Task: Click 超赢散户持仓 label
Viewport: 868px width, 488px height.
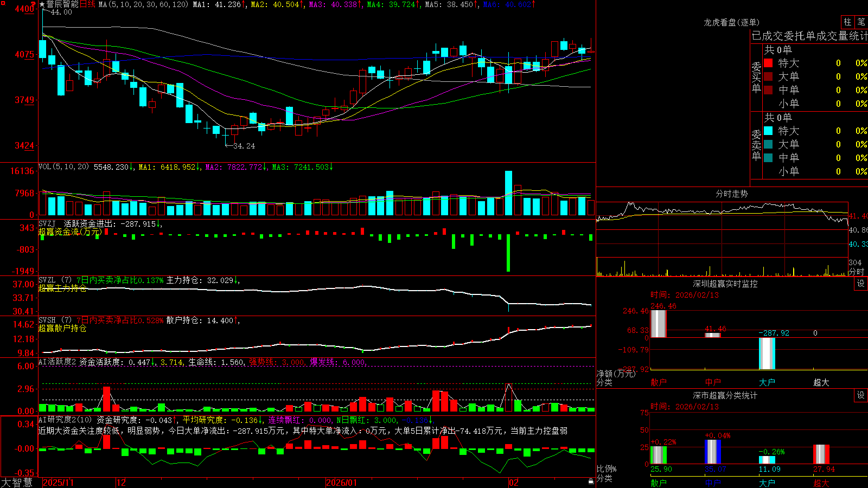Action: coord(62,328)
